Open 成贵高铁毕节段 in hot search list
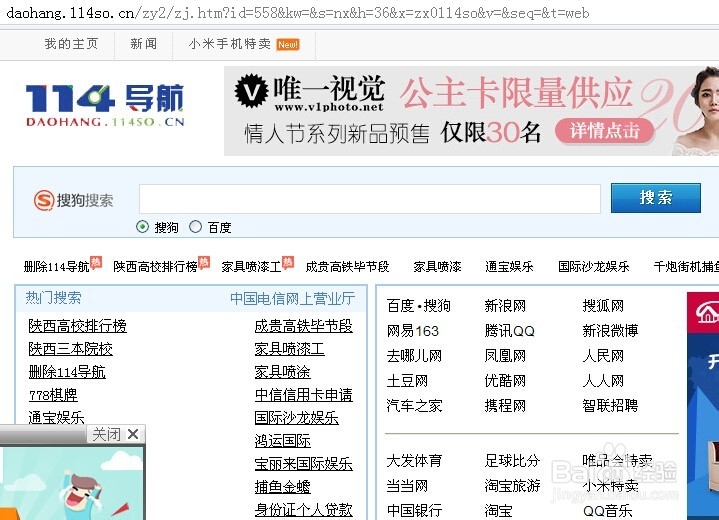The image size is (719, 520). coord(304,326)
